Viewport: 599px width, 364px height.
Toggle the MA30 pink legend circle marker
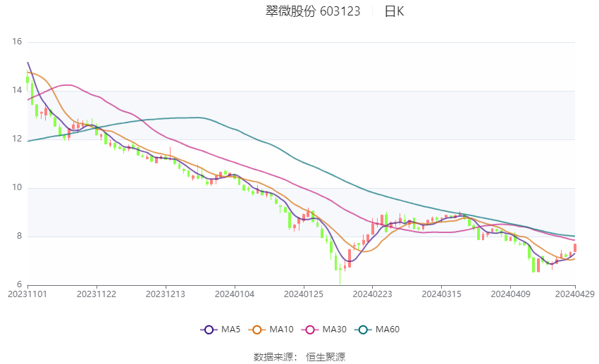[310, 330]
